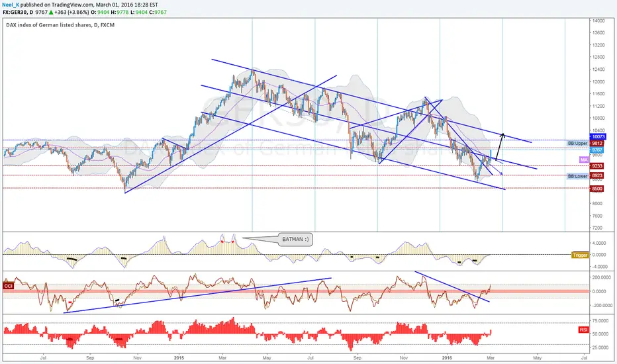Click the 13600 price axis label
617x364 pixels.
[598, 33]
